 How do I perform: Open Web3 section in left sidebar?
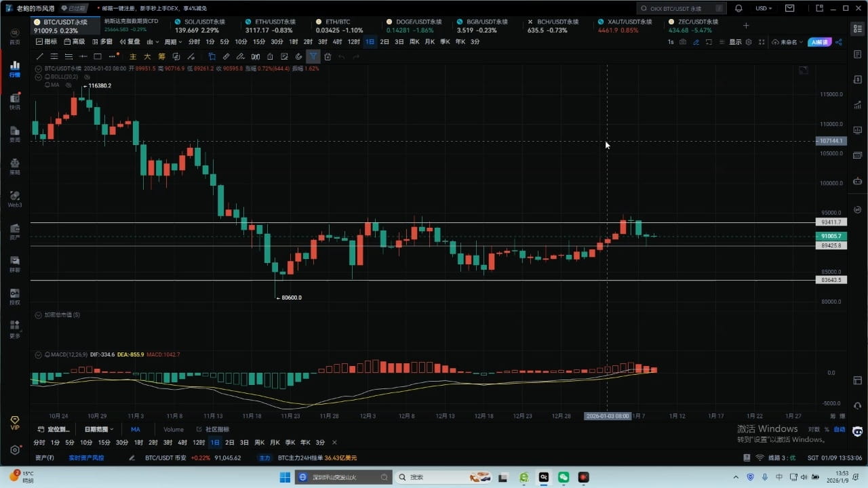coord(15,199)
